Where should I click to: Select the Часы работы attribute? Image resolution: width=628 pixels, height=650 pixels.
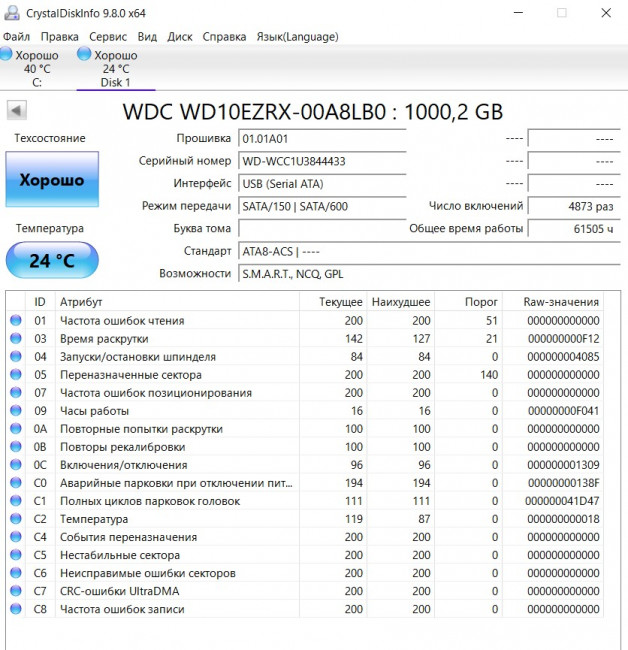coord(95,411)
